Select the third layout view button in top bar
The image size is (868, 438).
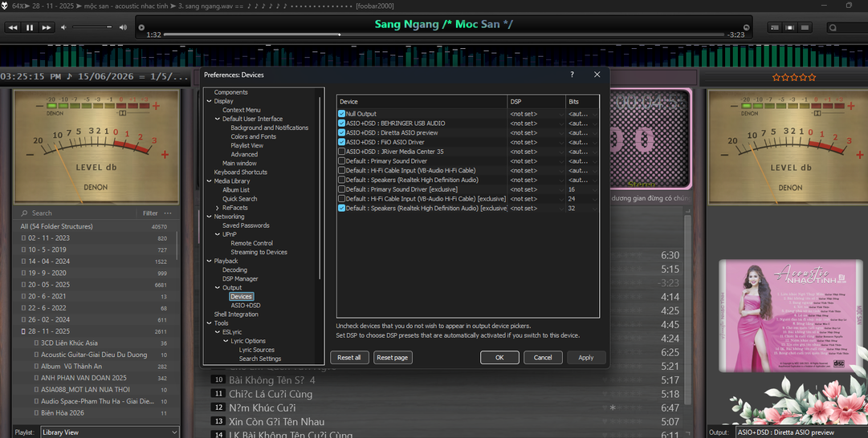805,27
